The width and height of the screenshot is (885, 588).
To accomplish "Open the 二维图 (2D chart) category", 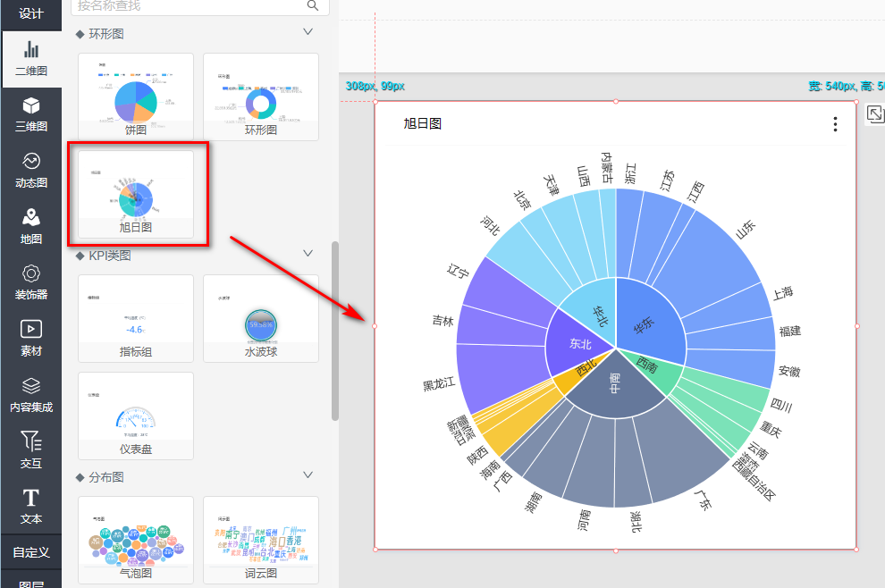I will [x=31, y=57].
